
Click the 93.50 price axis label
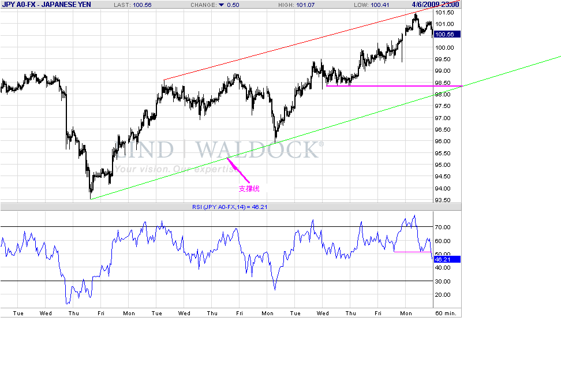[x=443, y=200]
